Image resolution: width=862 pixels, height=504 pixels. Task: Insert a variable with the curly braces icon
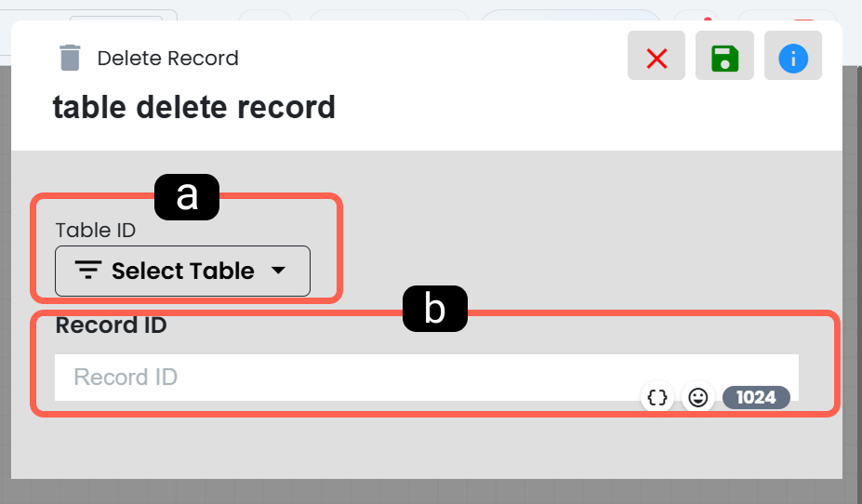(x=657, y=397)
